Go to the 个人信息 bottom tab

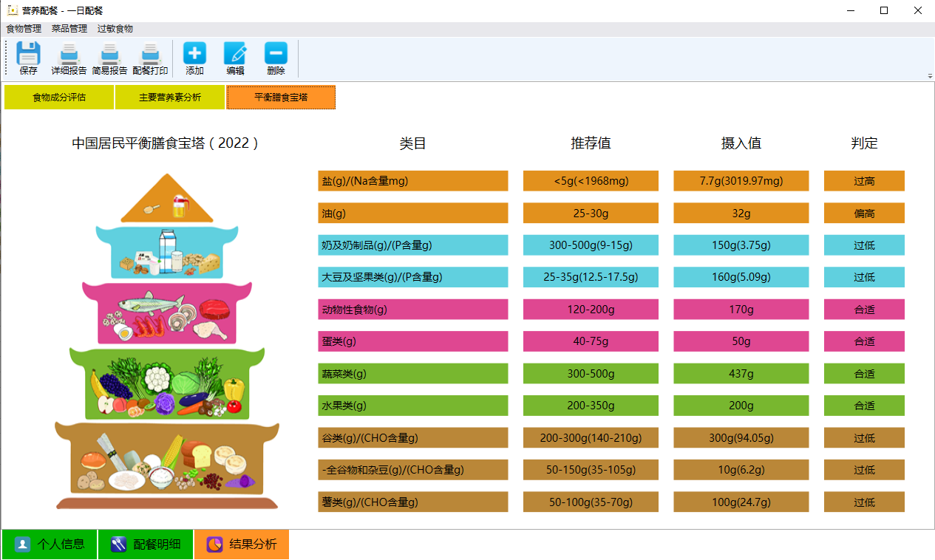pyautogui.click(x=50, y=544)
